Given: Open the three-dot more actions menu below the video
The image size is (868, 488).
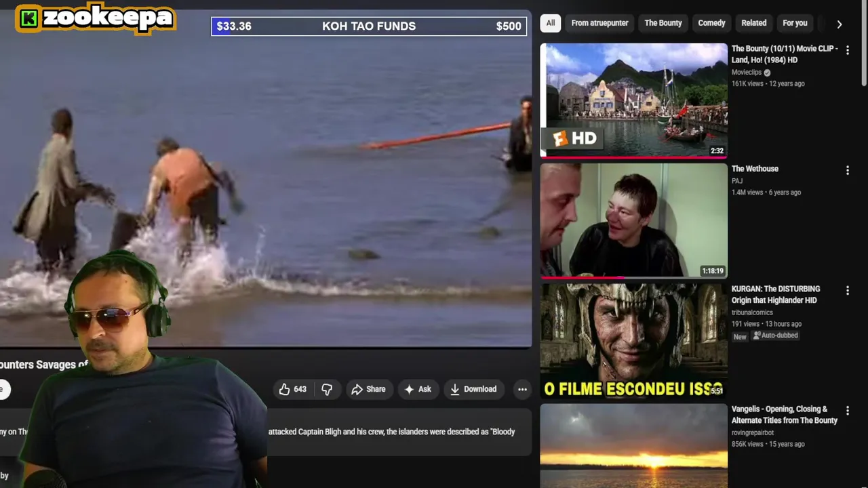Looking at the screenshot, I should coord(522,389).
